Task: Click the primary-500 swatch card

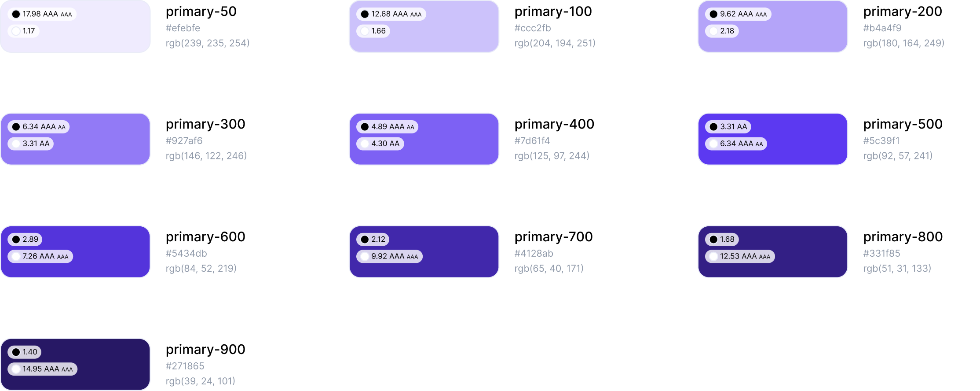Action: click(773, 139)
